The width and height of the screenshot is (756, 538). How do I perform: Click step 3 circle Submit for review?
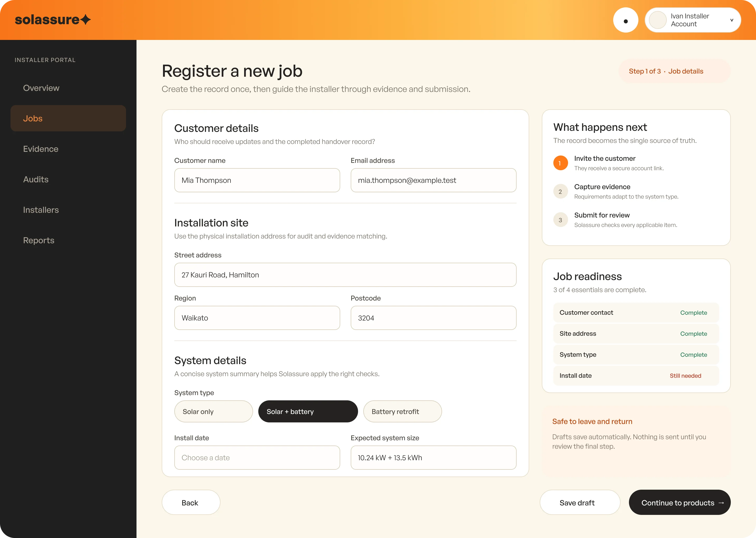pyautogui.click(x=560, y=220)
